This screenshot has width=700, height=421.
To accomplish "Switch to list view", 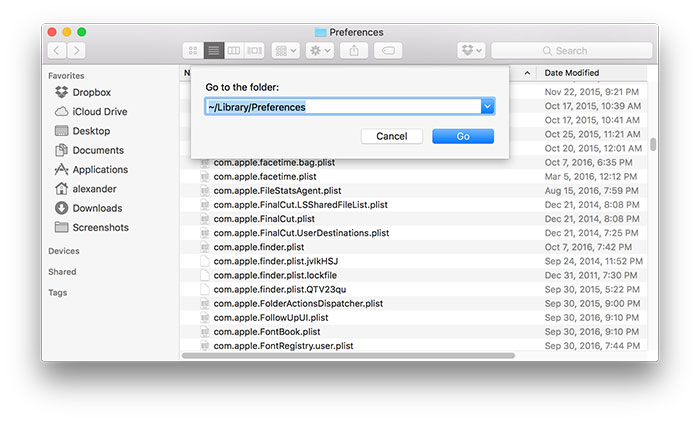I will (213, 50).
